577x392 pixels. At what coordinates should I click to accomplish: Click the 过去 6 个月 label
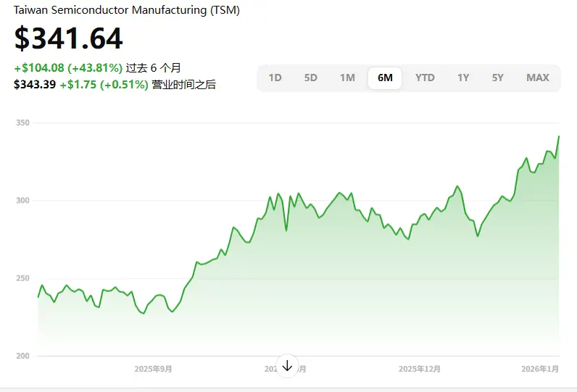[x=153, y=67]
